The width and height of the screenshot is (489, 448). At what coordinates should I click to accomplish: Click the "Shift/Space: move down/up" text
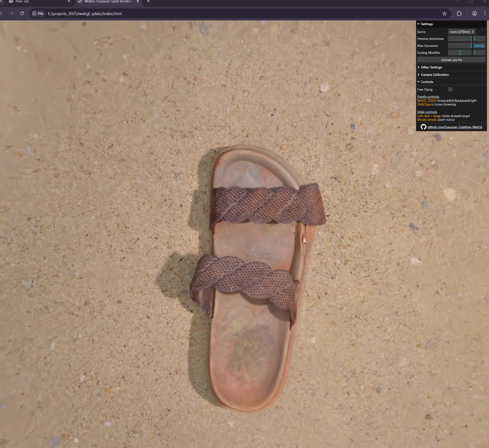coord(436,104)
